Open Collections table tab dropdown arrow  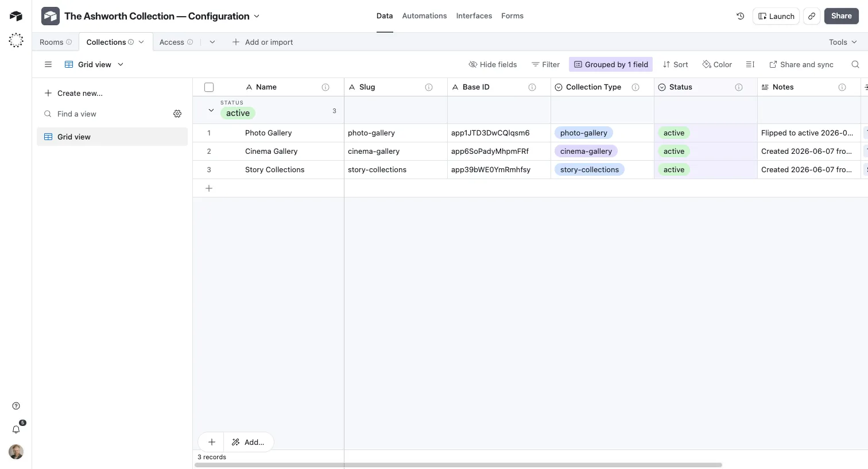pyautogui.click(x=141, y=42)
